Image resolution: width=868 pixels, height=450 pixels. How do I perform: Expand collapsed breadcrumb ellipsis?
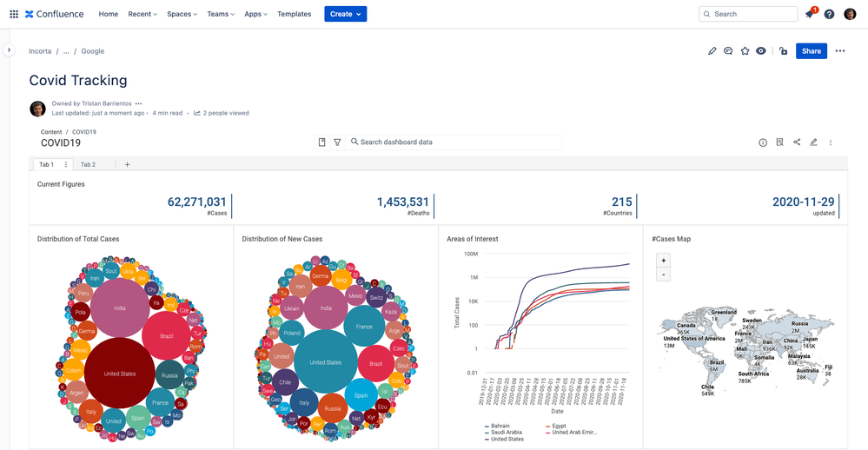point(66,51)
